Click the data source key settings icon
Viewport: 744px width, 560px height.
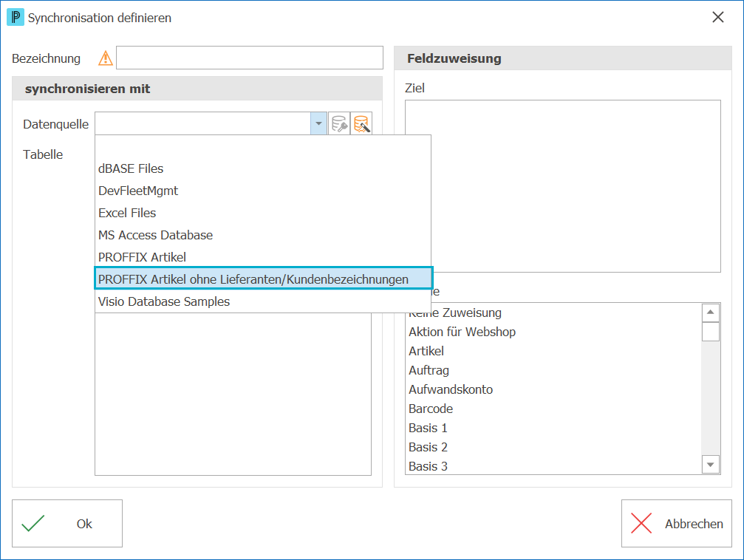pyautogui.click(x=339, y=124)
